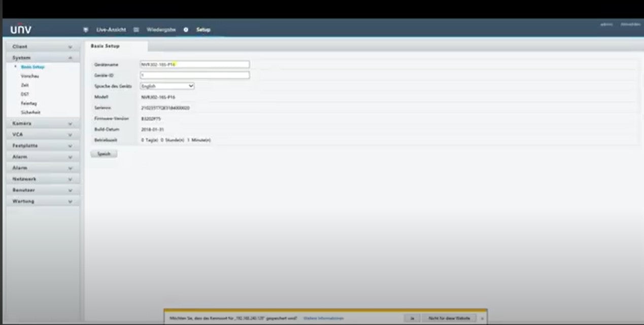Switch to the Basis Setup tab
Screen dimensions: 644x325
coord(105,46)
